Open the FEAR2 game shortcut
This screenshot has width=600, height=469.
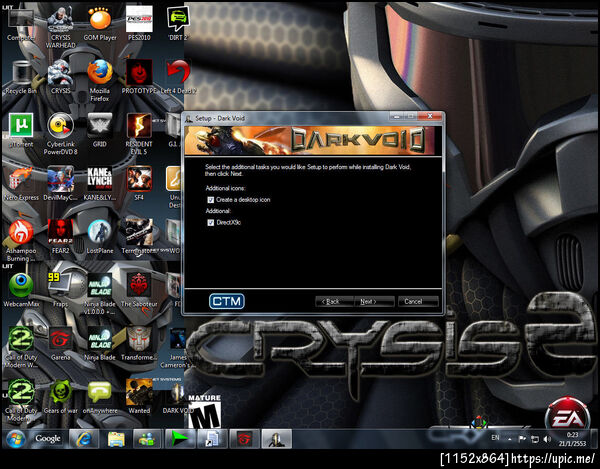[x=60, y=237]
